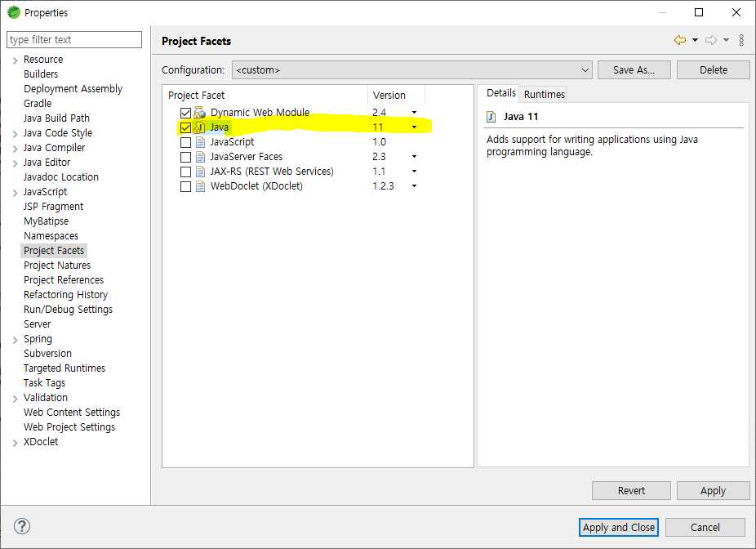The image size is (756, 549).
Task: Click the Apply button
Action: pyautogui.click(x=713, y=491)
